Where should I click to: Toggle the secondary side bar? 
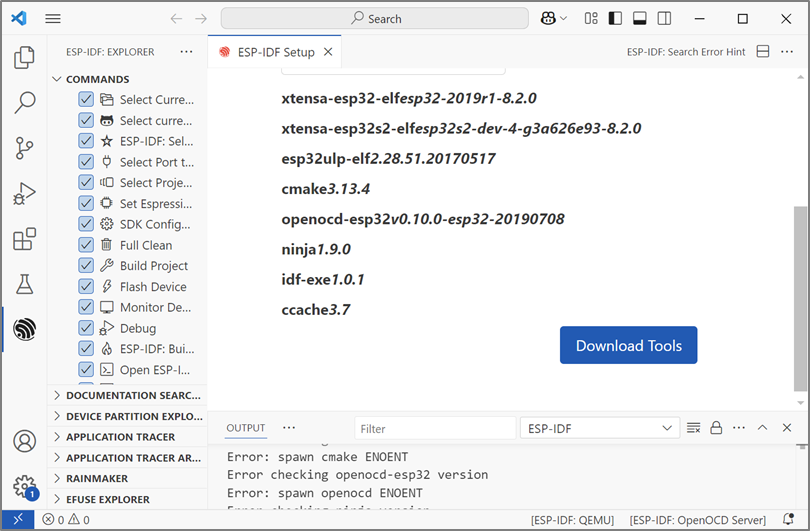[664, 19]
